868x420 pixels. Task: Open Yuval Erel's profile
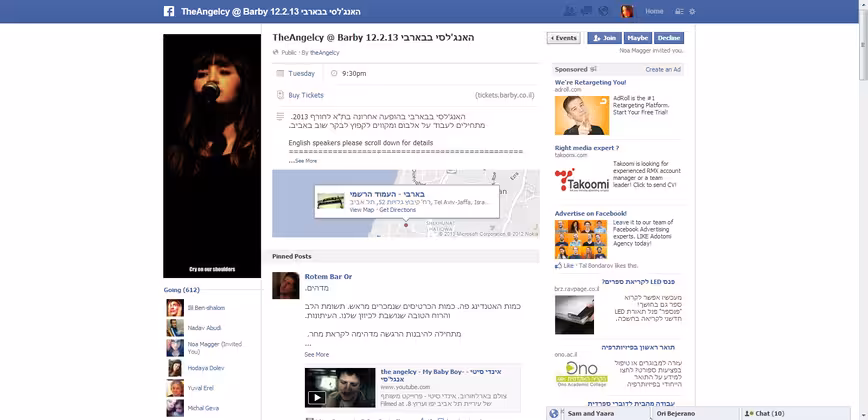(200, 388)
